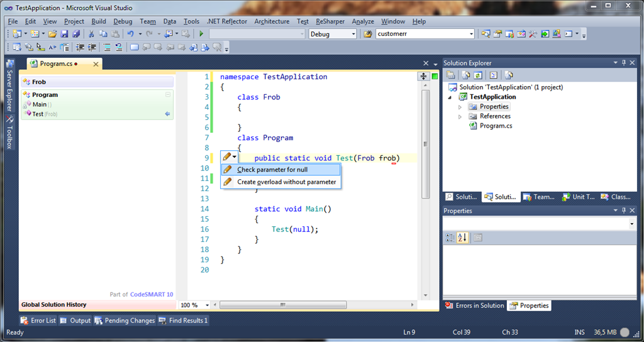Viewport: 644px width, 342px height.
Task: Switch to the Pending Changes tab
Action: pyautogui.click(x=125, y=320)
